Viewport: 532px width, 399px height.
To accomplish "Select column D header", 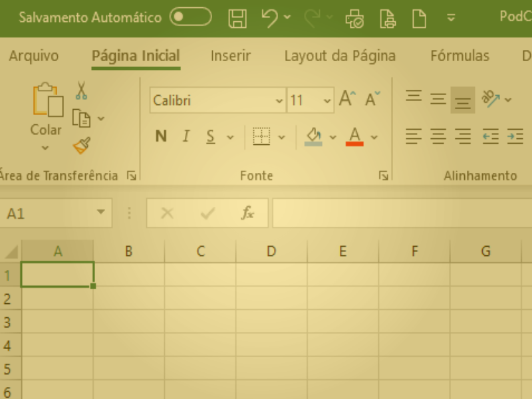I will pos(271,251).
